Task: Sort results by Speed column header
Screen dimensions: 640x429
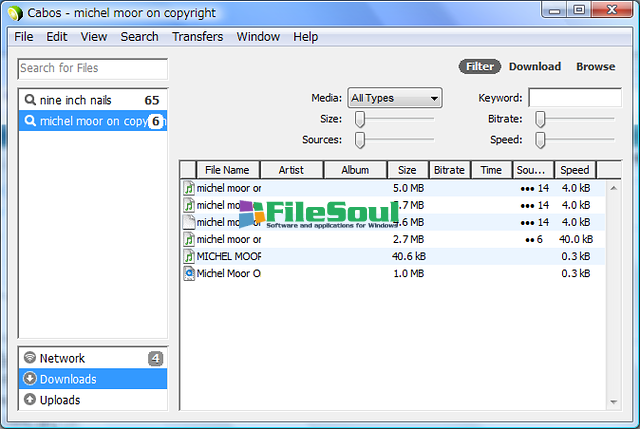Action: click(x=575, y=170)
